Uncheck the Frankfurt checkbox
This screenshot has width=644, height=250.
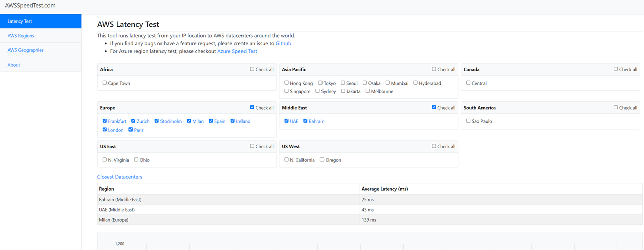tap(105, 121)
